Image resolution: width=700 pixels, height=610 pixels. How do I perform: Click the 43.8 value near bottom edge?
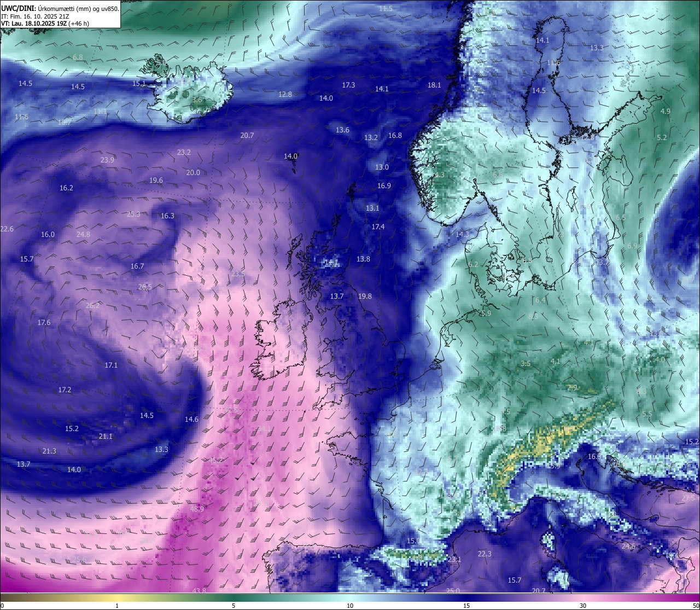[x=199, y=590]
